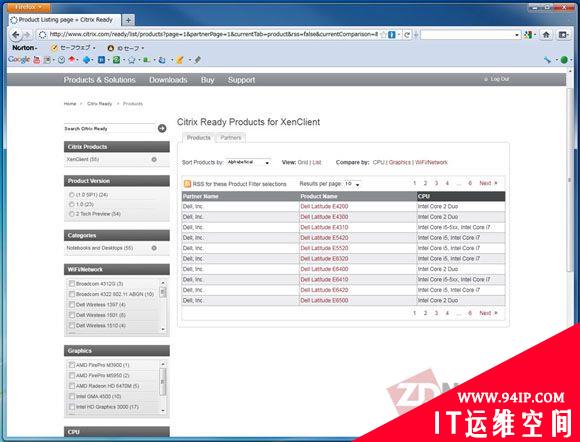Click the Search Citrix Ready input field

pos(109,128)
